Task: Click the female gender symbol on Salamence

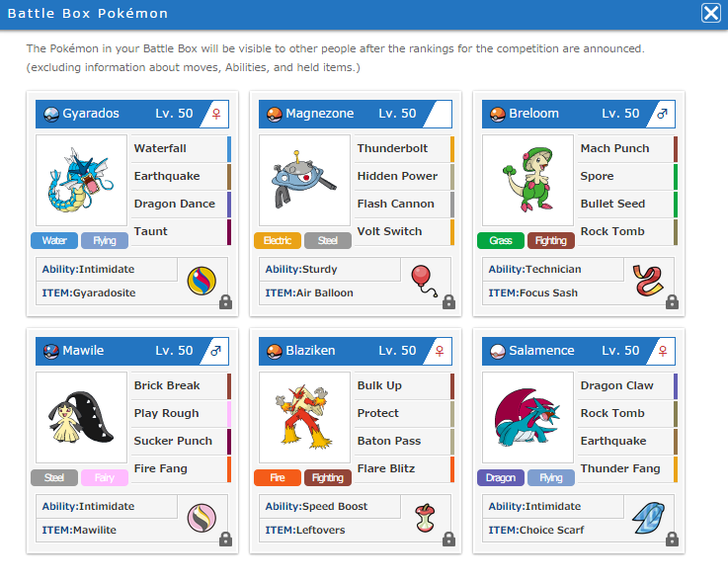Action: click(663, 351)
